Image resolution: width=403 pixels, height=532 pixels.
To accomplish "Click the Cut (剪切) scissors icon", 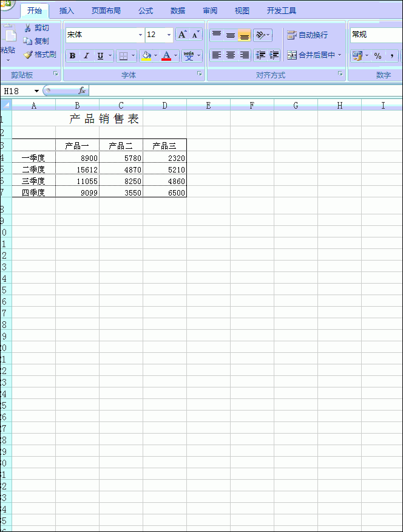I will coord(28,28).
